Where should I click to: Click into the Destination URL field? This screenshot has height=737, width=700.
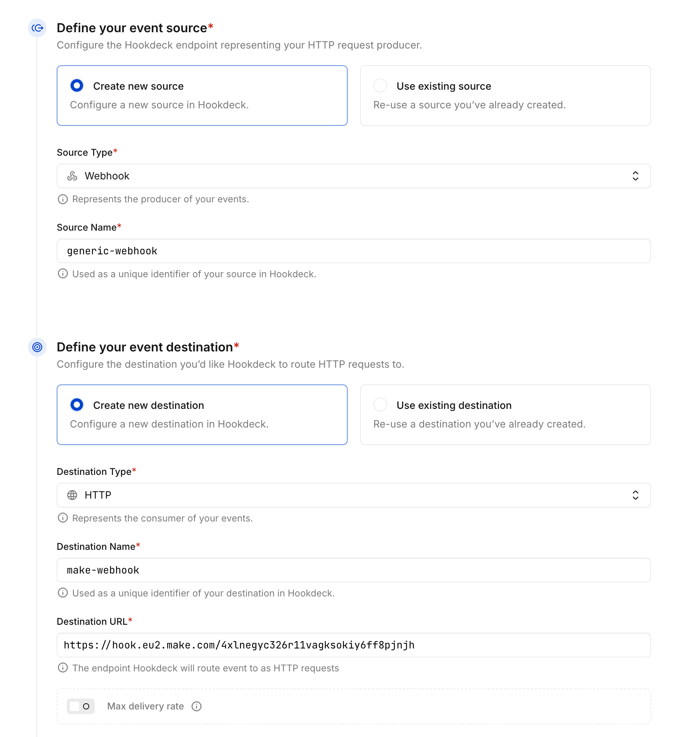[353, 645]
